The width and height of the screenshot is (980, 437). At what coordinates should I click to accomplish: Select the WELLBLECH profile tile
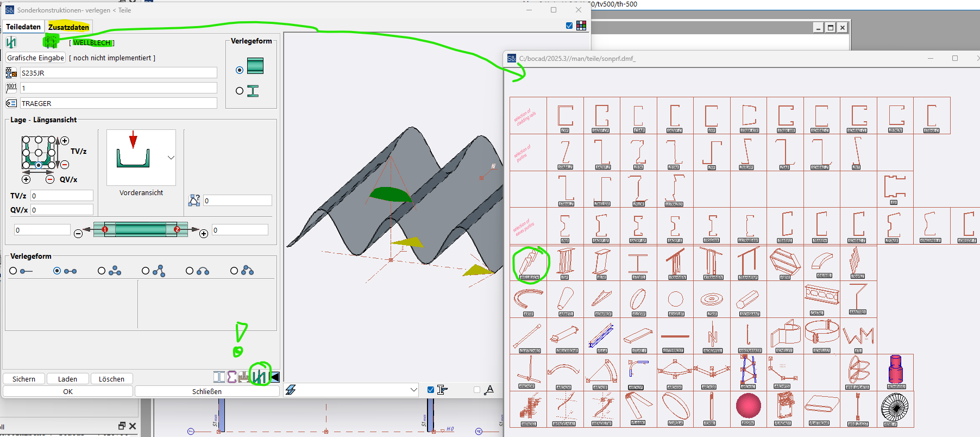(529, 264)
